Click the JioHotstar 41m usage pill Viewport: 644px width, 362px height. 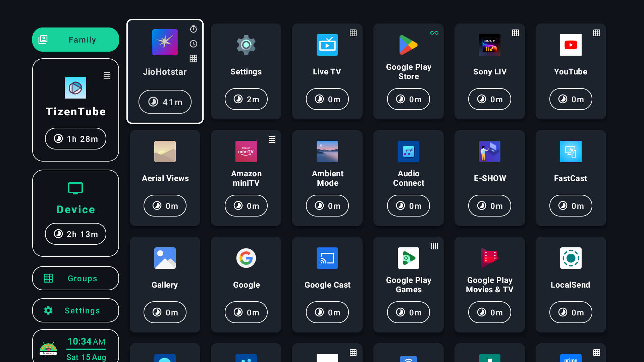coord(165,102)
